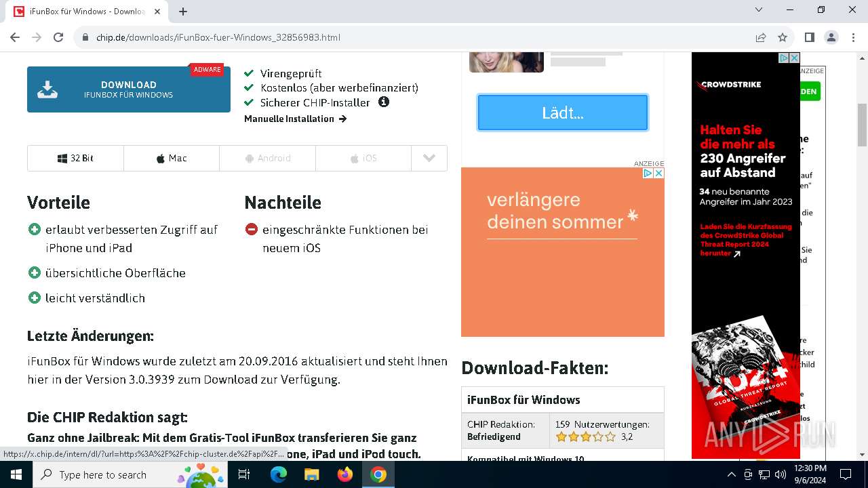868x488 pixels.
Task: Bookmark this page with the star icon
Action: pyautogui.click(x=783, y=37)
